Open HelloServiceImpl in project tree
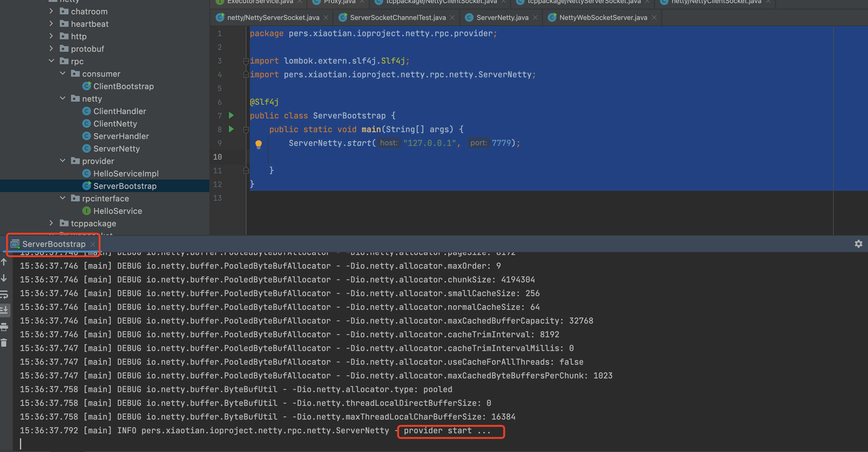868x452 pixels. point(126,174)
